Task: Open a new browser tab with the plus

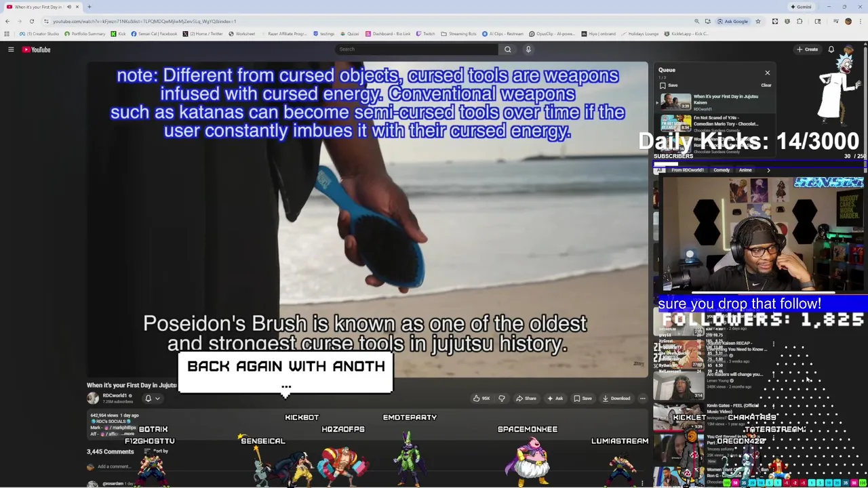Action: pyautogui.click(x=89, y=7)
